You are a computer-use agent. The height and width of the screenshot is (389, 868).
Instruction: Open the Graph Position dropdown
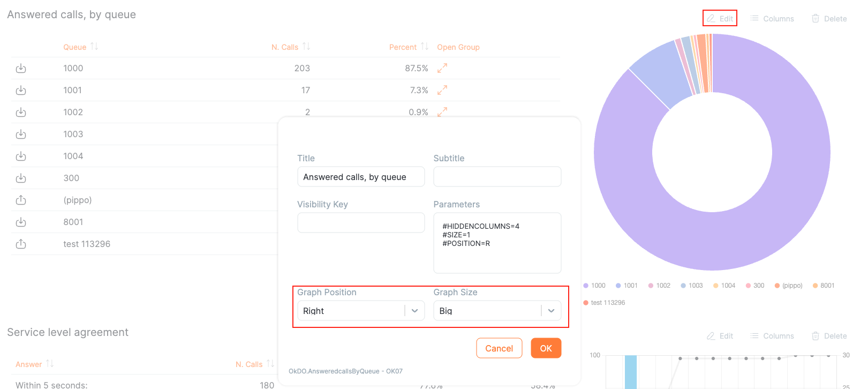point(414,311)
